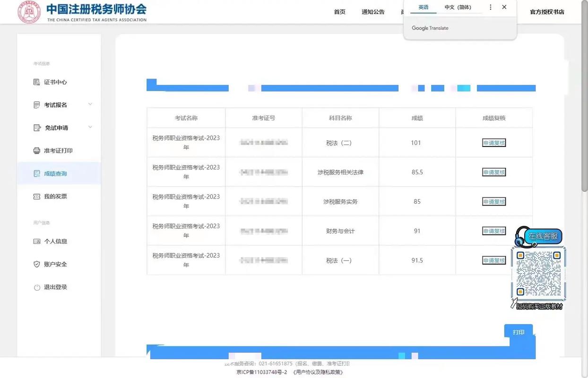
Task: Click the textbook purchase QR code
Action: click(x=538, y=274)
